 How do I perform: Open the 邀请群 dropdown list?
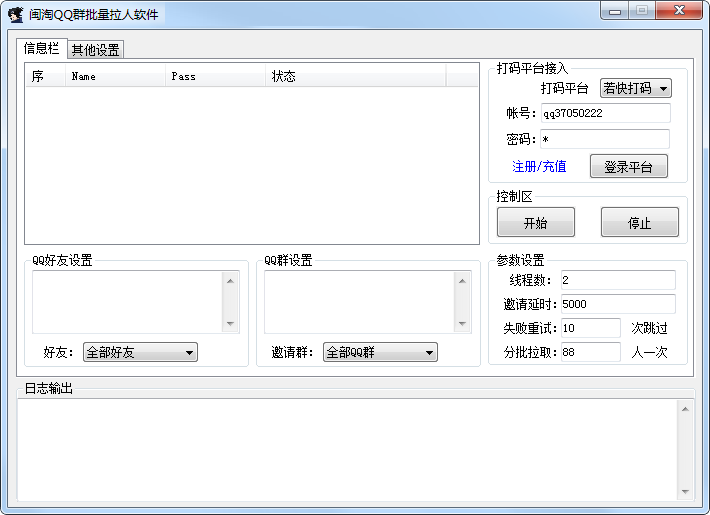(380, 352)
